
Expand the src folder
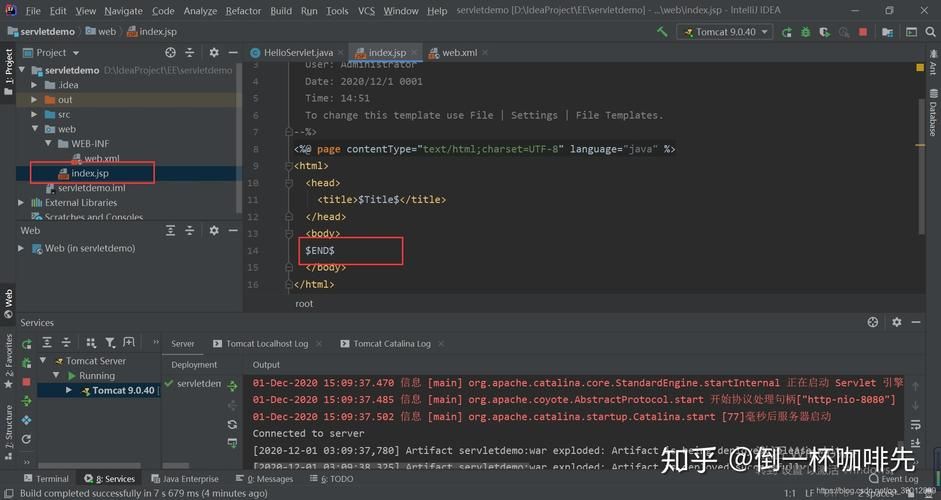coord(34,115)
